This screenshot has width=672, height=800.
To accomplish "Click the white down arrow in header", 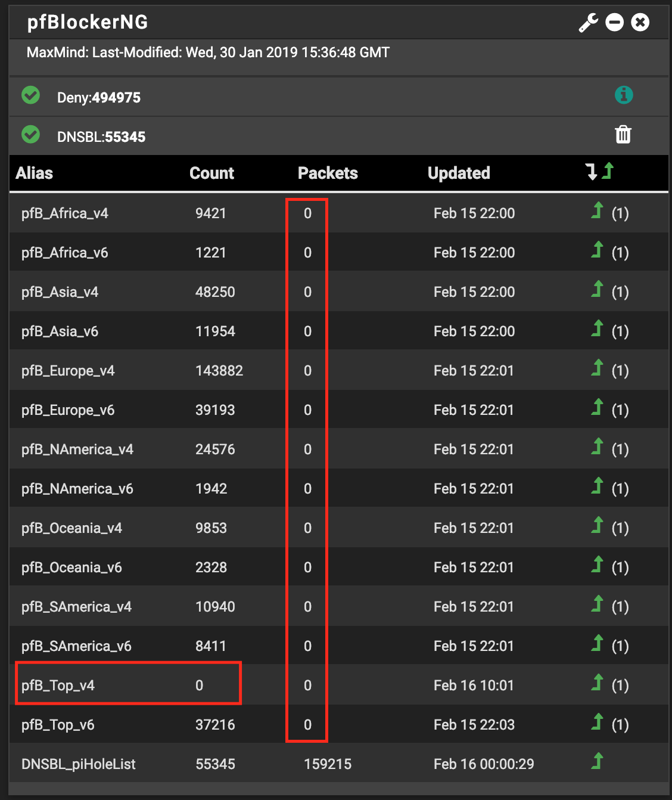I will (x=591, y=172).
